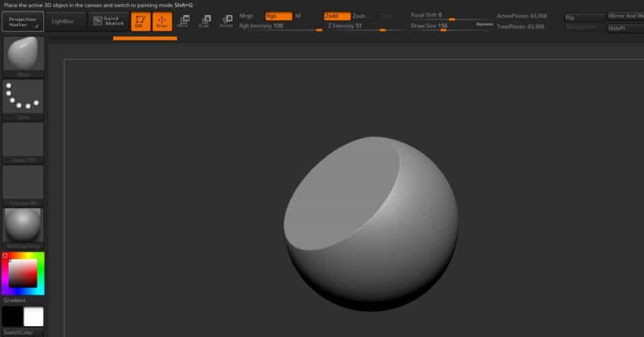Pick a color in the color picker square
The image size is (644, 337).
coord(23,273)
